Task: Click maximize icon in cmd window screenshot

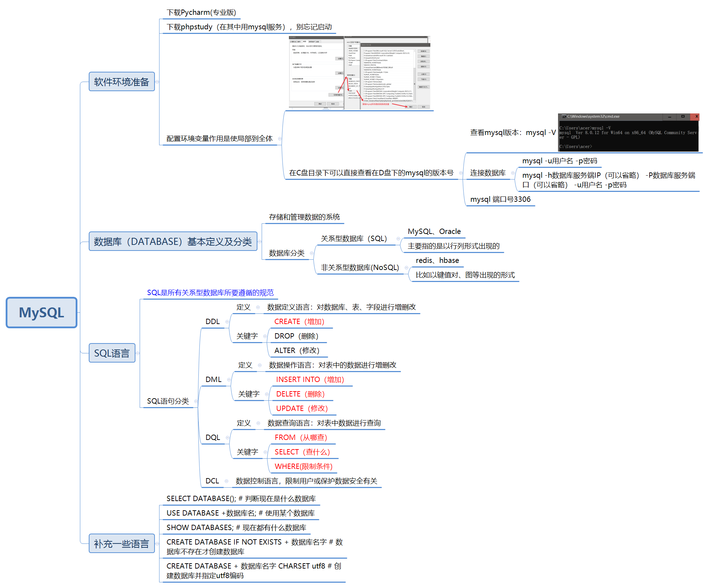Action: (683, 117)
